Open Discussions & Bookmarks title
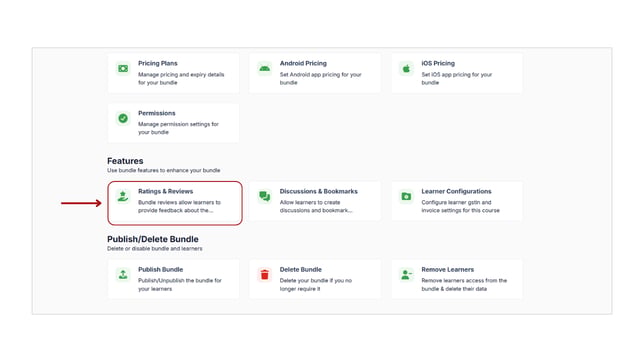 pyautogui.click(x=319, y=191)
